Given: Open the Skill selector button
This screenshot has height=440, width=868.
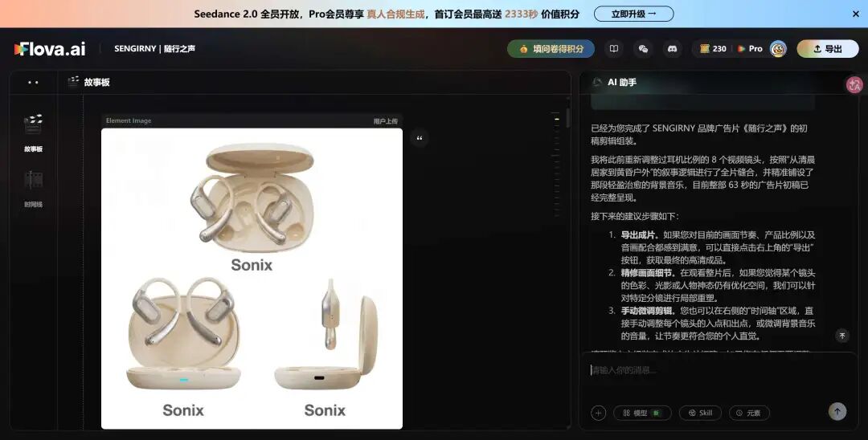Looking at the screenshot, I should tap(700, 413).
